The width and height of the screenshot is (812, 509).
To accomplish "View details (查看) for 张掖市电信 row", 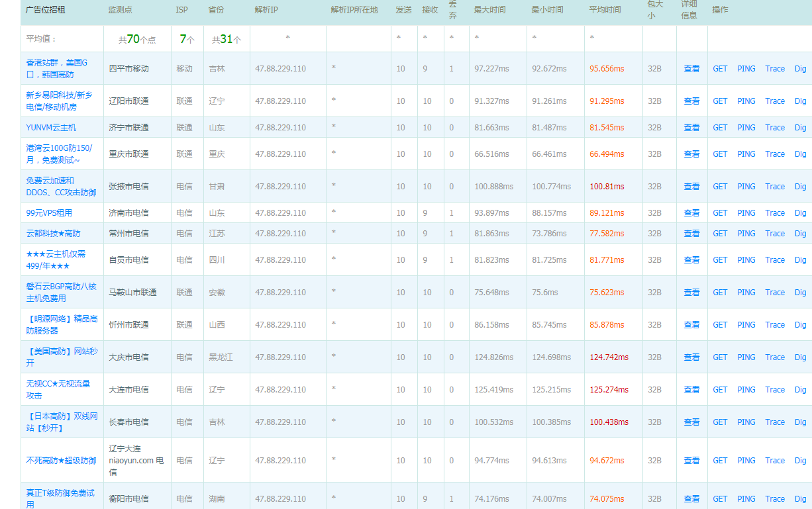I will click(691, 187).
